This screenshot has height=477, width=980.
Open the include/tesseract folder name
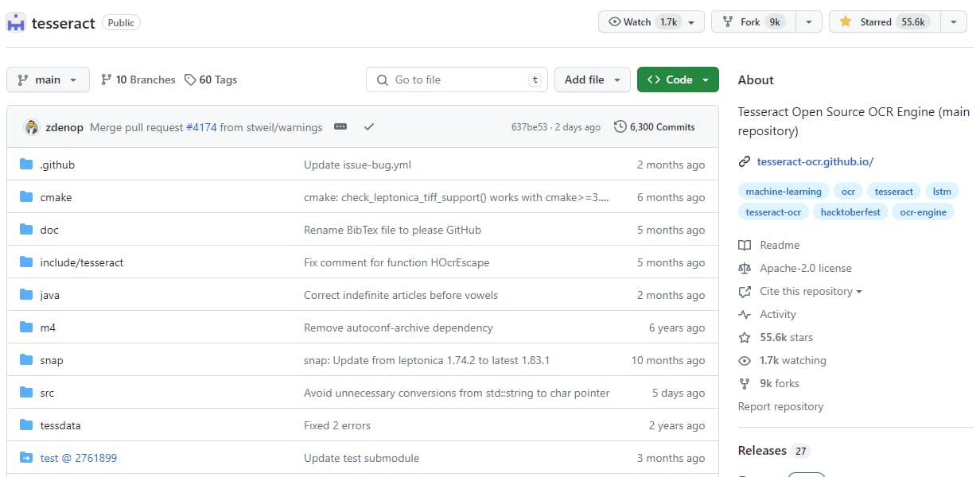tap(82, 262)
